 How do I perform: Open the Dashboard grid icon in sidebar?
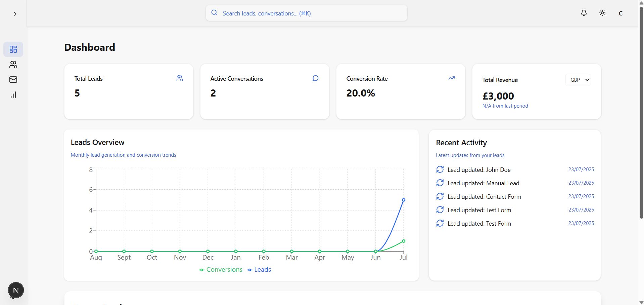click(x=13, y=49)
